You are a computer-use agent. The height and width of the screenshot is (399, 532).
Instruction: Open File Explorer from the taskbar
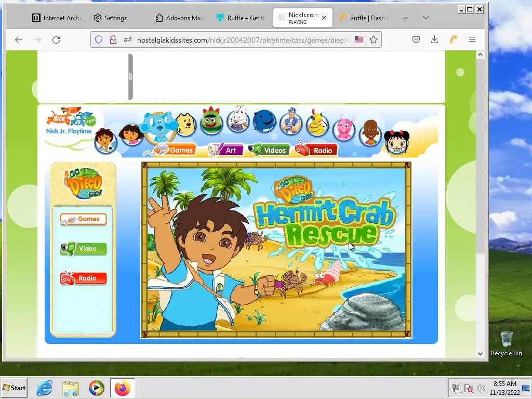[71, 388]
